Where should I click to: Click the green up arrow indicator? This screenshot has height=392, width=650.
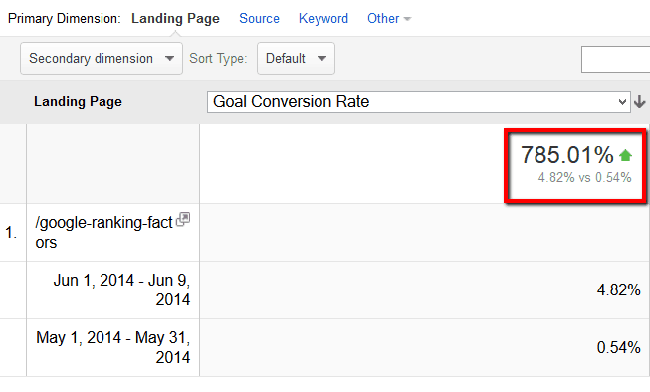[x=625, y=155]
